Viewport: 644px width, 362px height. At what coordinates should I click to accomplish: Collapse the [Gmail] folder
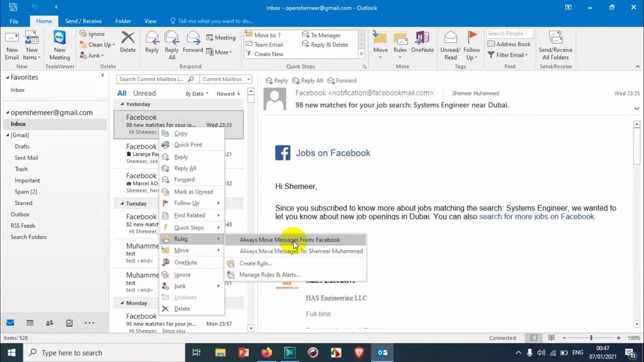(8, 135)
